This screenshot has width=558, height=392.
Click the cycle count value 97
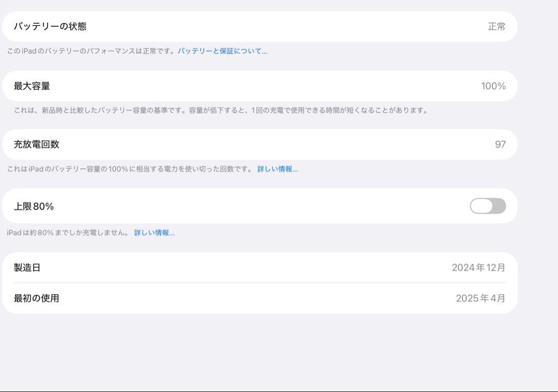coord(500,145)
